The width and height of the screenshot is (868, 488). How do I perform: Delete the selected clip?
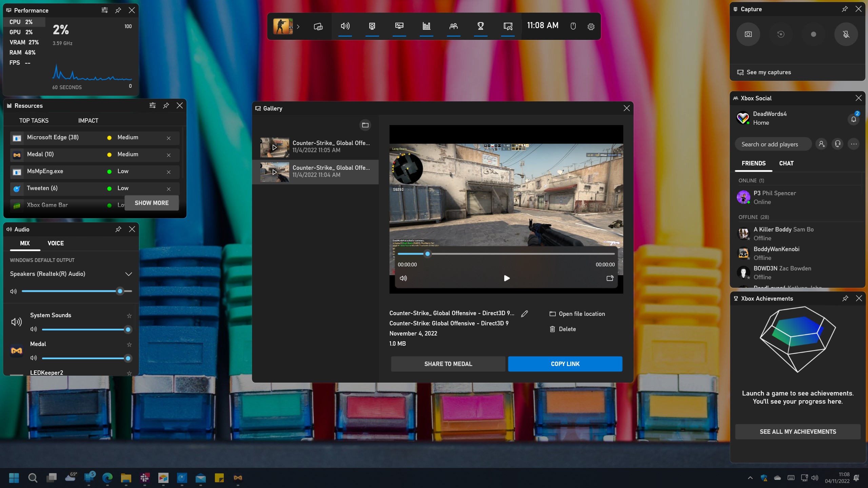[563, 329]
